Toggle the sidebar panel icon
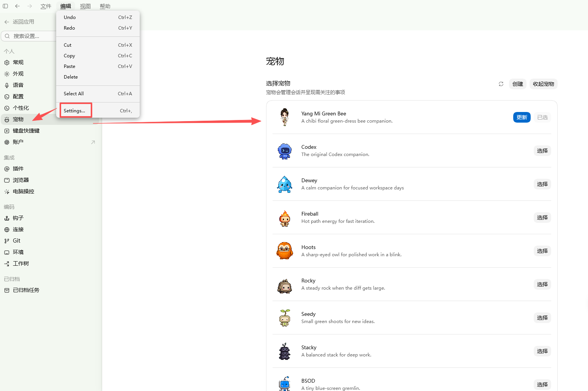The height and width of the screenshot is (391, 588). click(x=5, y=6)
